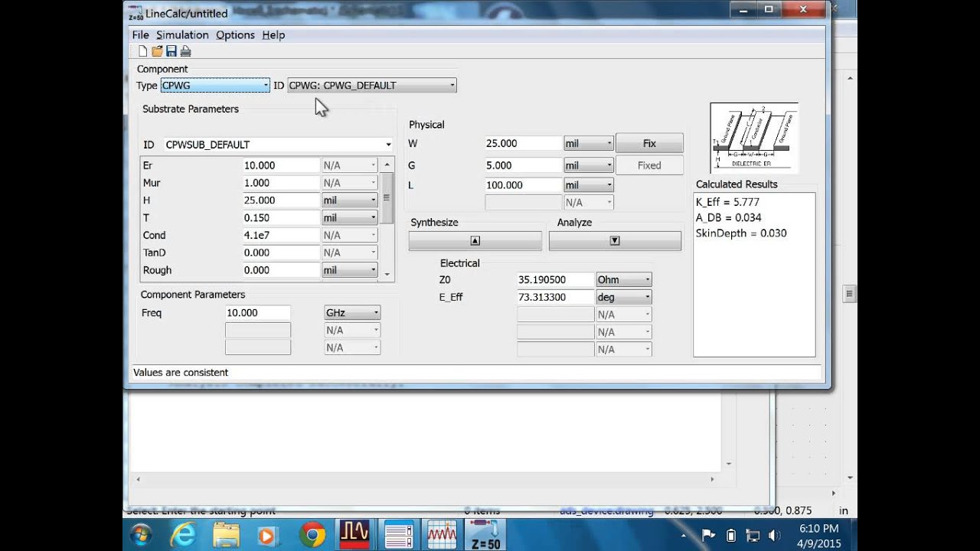Viewport: 980px width, 551px height.
Task: Open ADS schematic window taskbar icon
Action: click(x=398, y=534)
